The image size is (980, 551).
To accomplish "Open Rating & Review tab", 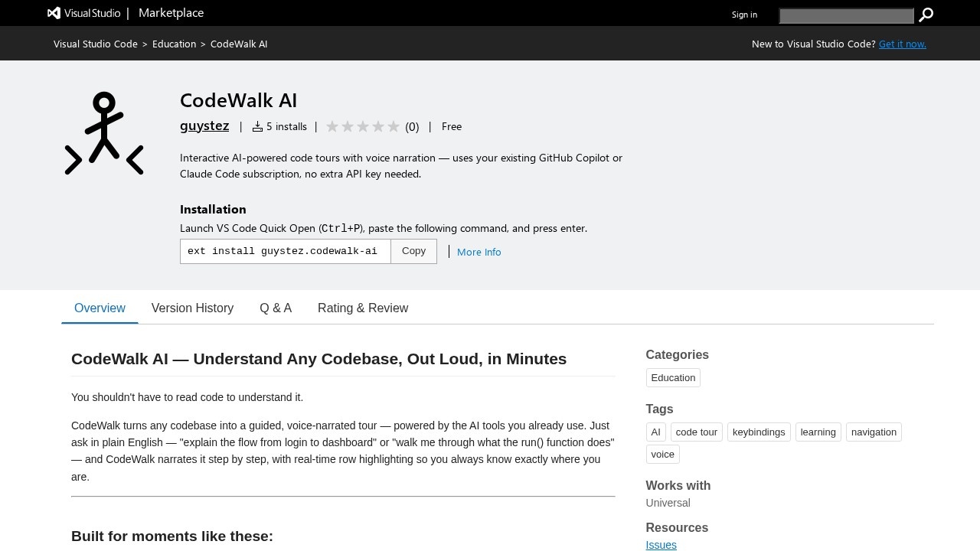I will point(363,308).
